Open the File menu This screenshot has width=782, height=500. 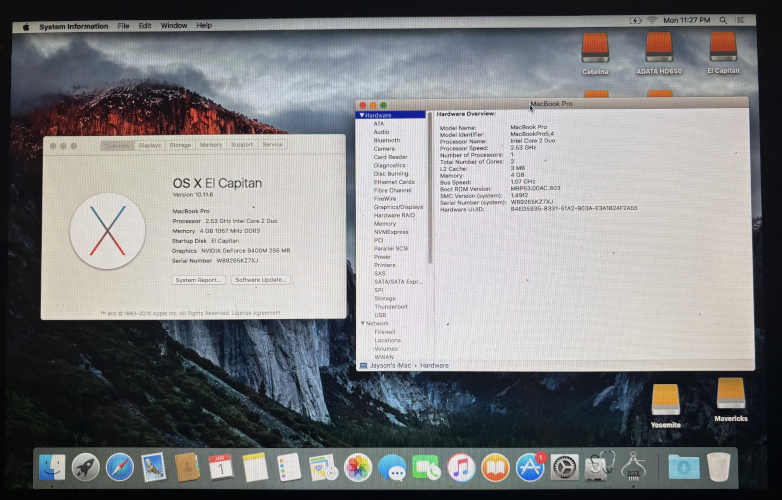(x=123, y=25)
